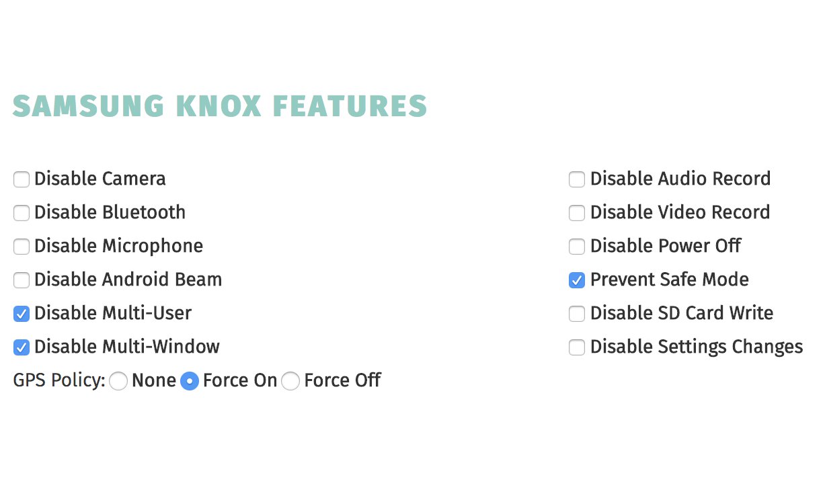Uncheck the Disable Multi-Window checkbox
The height and width of the screenshot is (504, 823).
pos(22,347)
